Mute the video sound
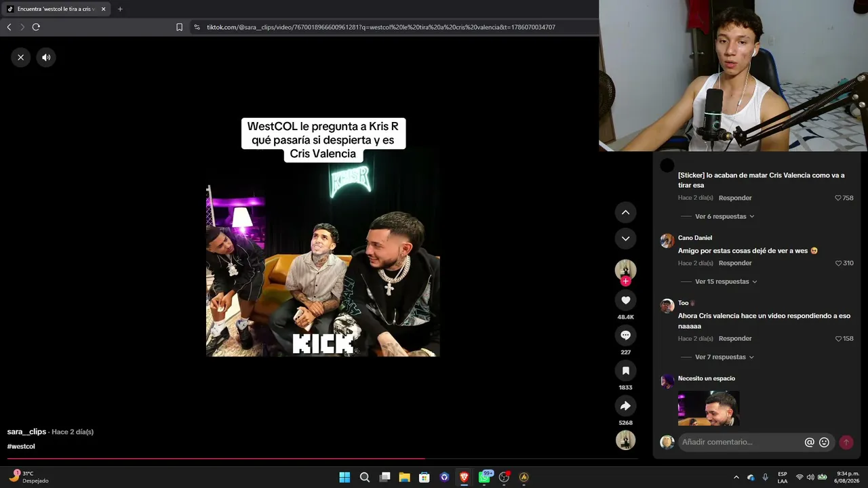This screenshot has height=488, width=868. (46, 58)
